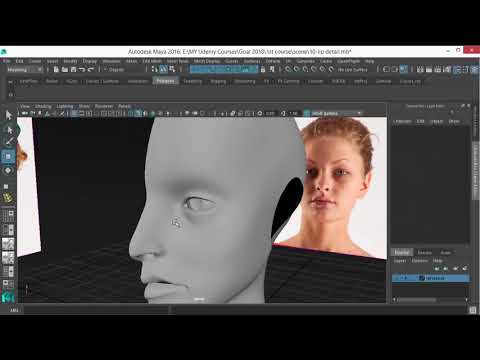Open the viewport Shading menu
The image size is (480, 360).
click(43, 106)
